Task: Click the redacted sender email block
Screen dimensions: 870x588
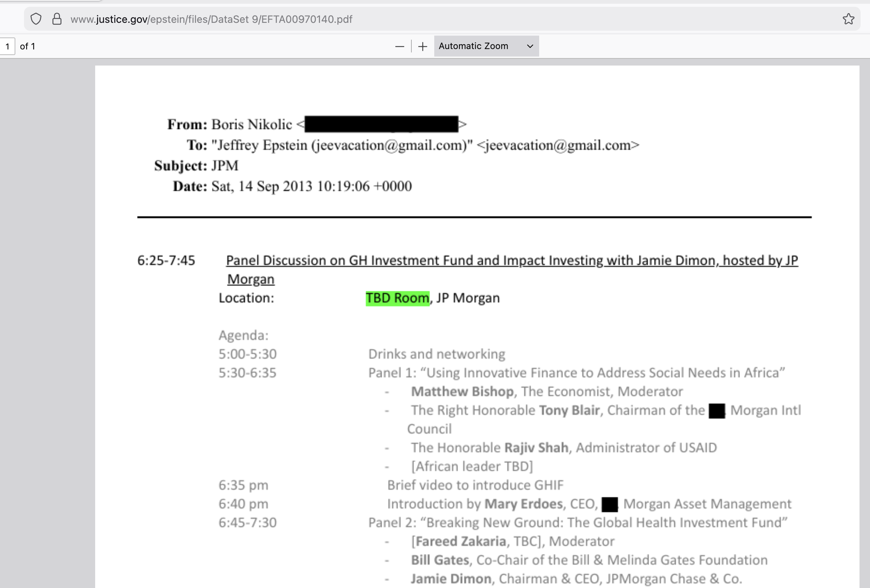Action: [381, 124]
